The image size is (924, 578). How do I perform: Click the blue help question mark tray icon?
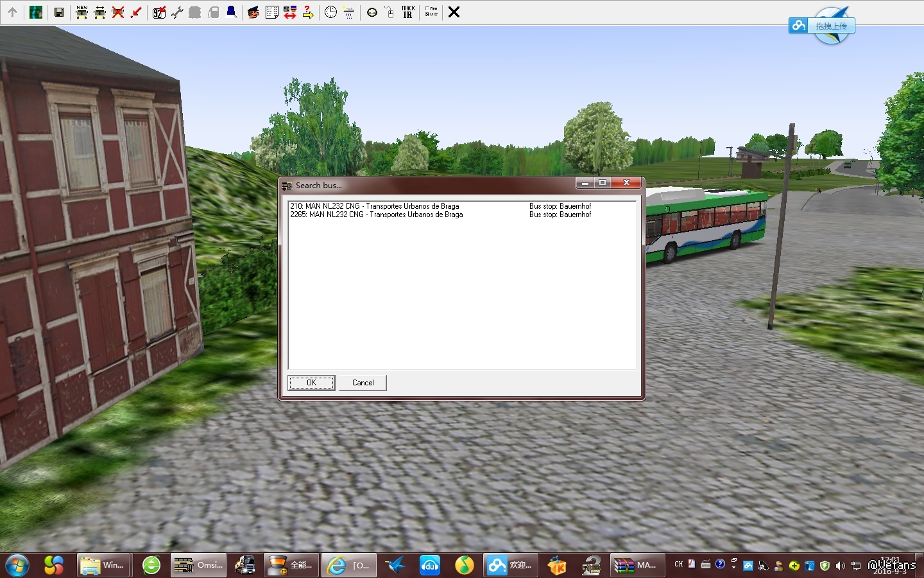720,565
